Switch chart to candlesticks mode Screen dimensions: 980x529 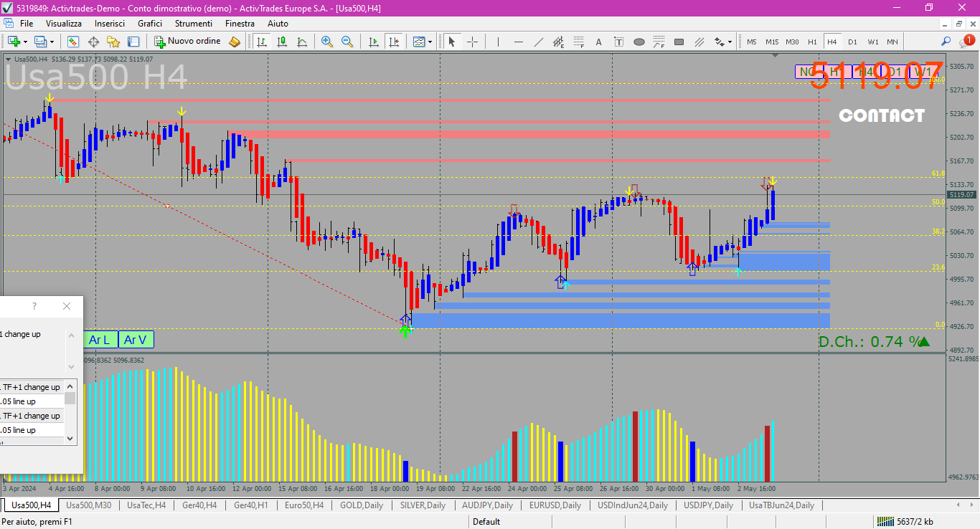pyautogui.click(x=282, y=42)
